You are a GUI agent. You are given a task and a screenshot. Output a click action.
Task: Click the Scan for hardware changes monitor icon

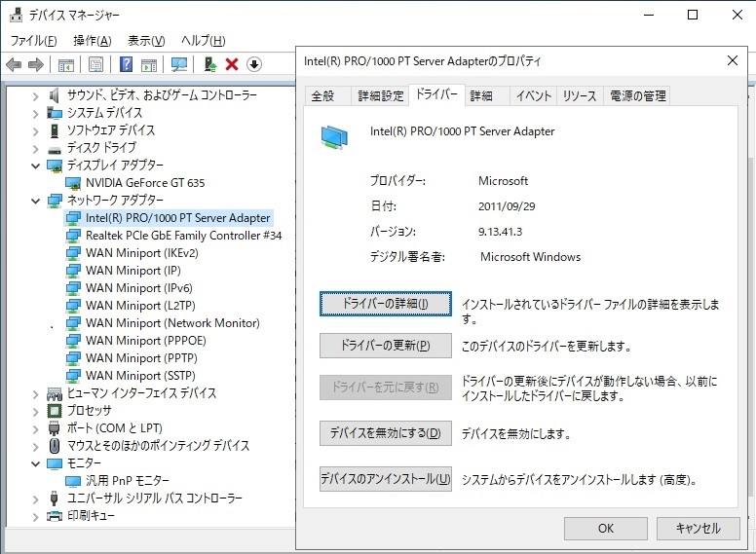pyautogui.click(x=179, y=64)
